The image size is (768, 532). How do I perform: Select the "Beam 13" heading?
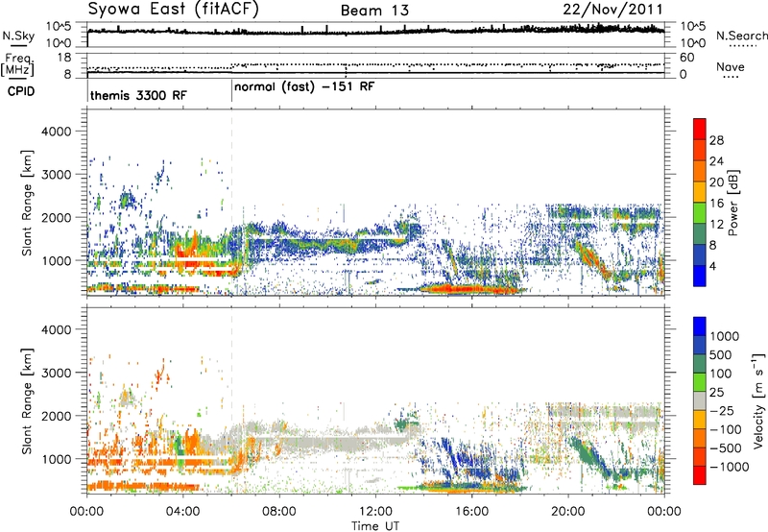374,11
